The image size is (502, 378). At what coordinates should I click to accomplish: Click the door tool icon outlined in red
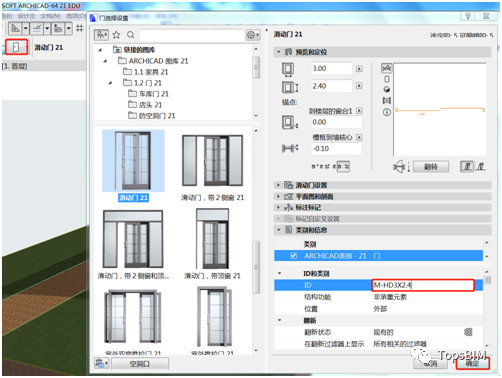(16, 47)
